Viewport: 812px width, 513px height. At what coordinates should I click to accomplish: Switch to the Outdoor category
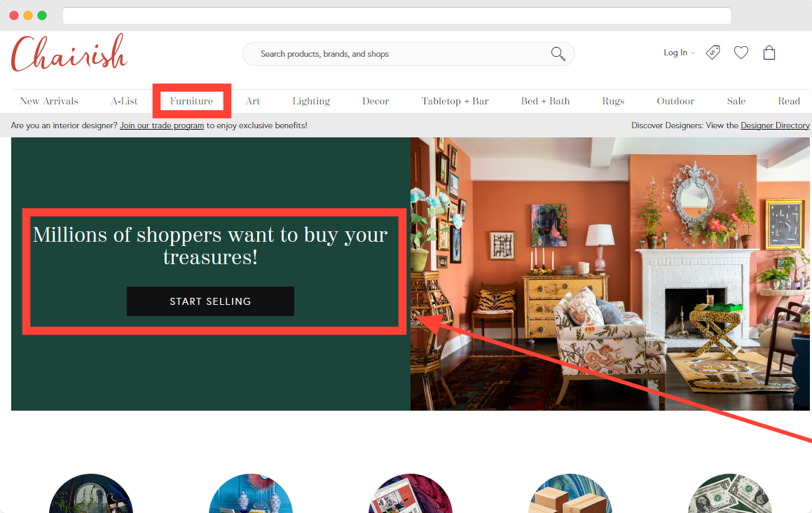click(x=675, y=100)
